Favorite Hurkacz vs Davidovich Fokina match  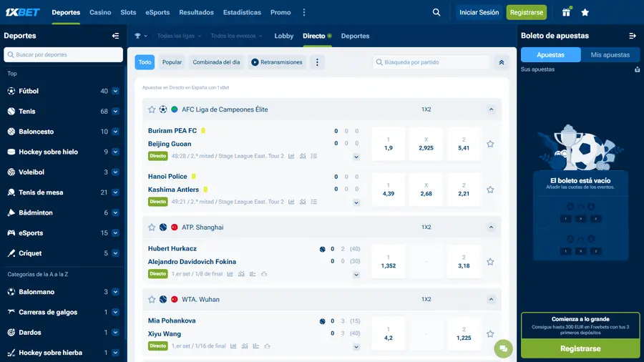click(490, 262)
